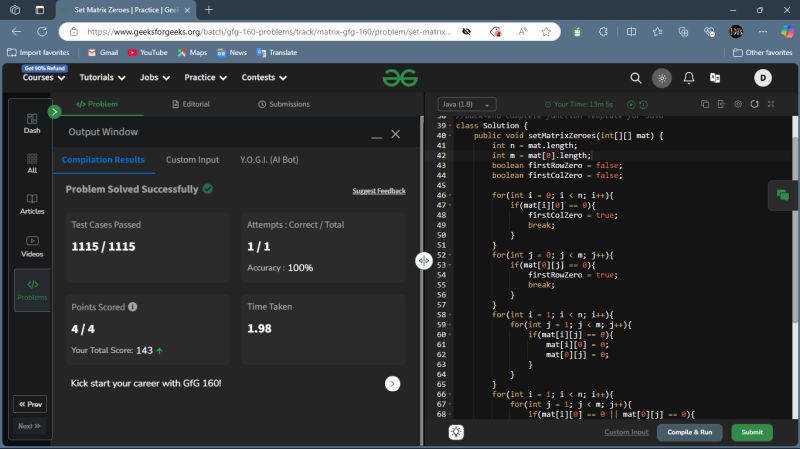
Task: Click the editor settings gear icon
Action: pyautogui.click(x=738, y=104)
